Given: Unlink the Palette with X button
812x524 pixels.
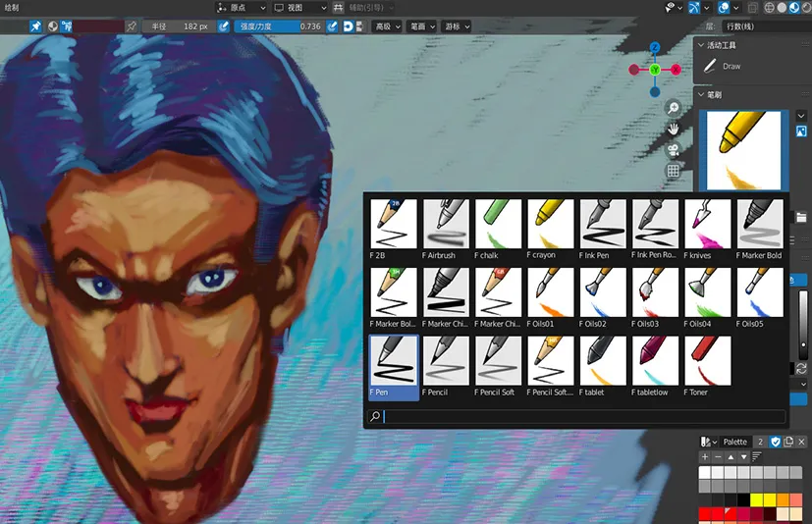Looking at the screenshot, I should point(801,442).
